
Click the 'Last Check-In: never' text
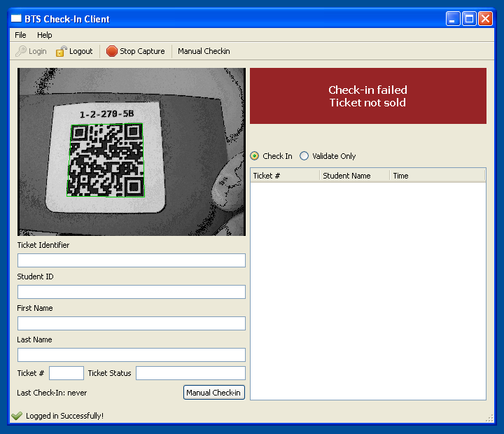52,393
